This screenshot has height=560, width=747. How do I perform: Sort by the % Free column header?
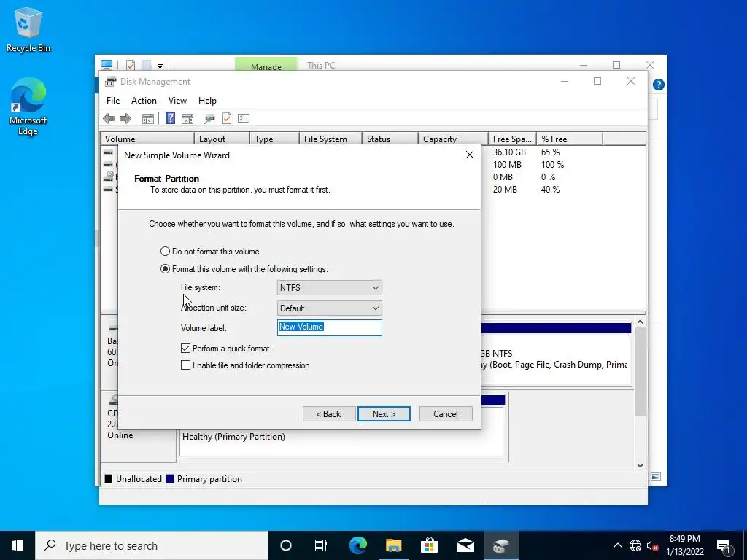click(569, 139)
